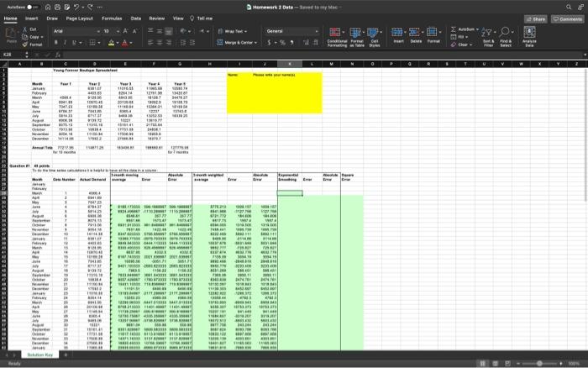Open the Arial font name dropdown
Screen dimensions: 588x368
[76, 32]
